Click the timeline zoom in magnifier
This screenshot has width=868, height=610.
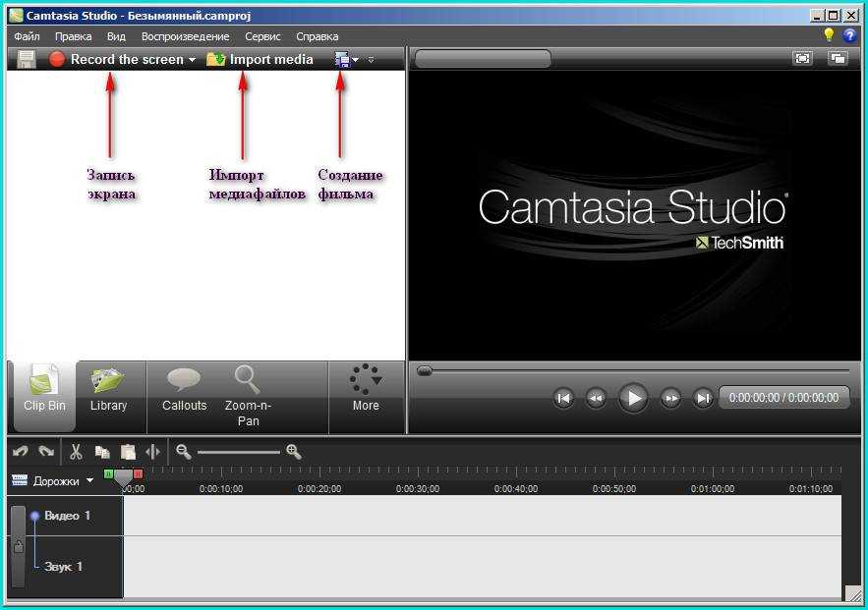point(294,452)
